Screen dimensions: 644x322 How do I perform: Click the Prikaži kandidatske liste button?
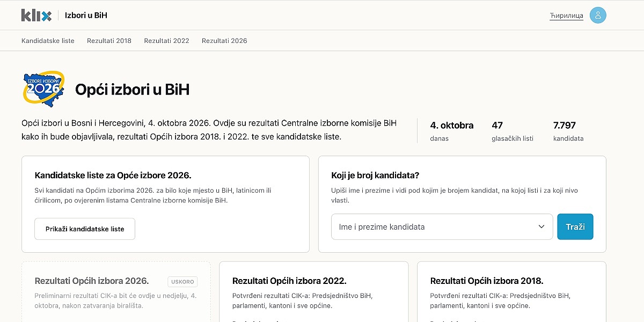pos(85,229)
